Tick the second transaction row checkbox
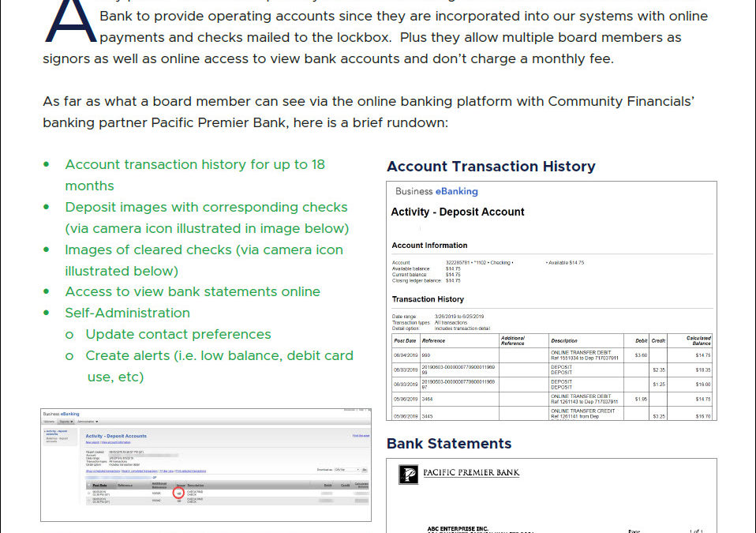 [x=88, y=500]
